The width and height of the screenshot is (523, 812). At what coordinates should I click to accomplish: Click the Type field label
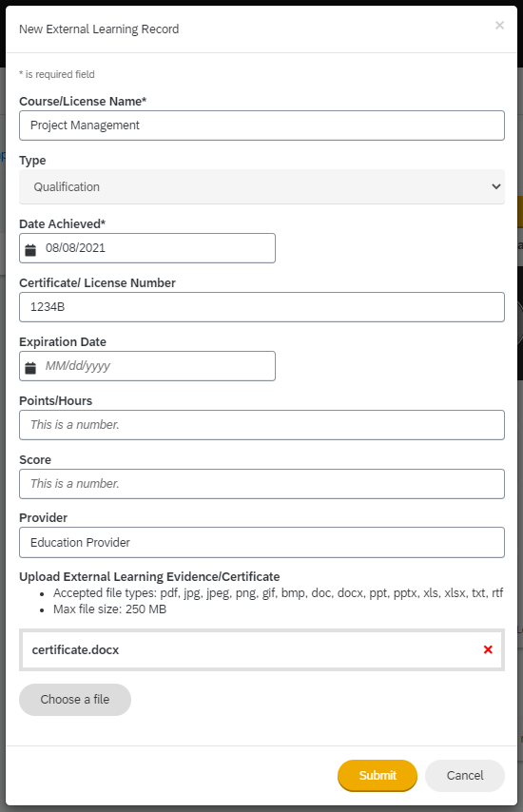point(32,161)
